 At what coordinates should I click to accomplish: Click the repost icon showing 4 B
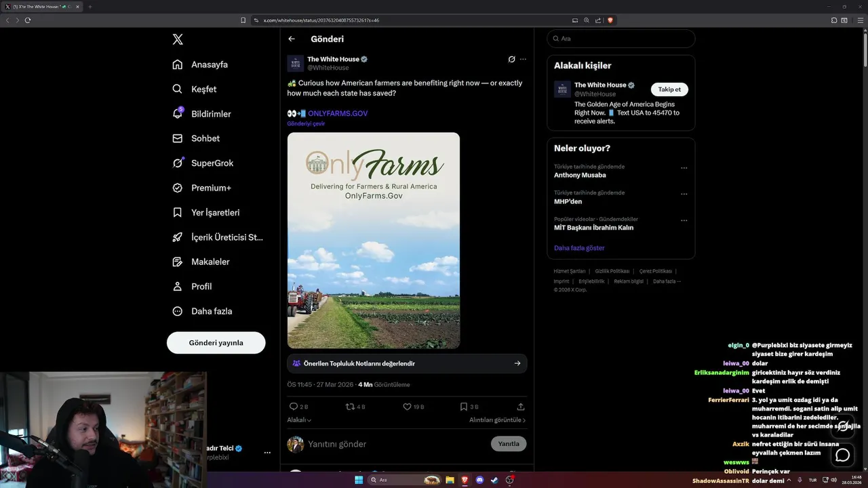pos(350,407)
